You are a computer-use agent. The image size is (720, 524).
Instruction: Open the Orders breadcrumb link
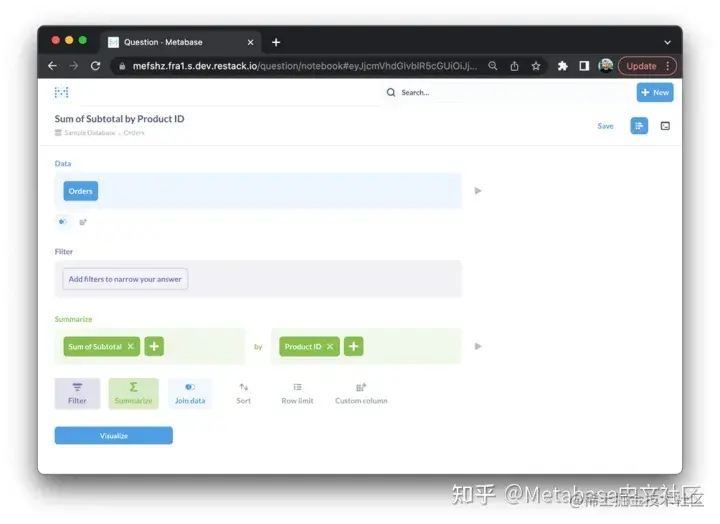(x=134, y=133)
